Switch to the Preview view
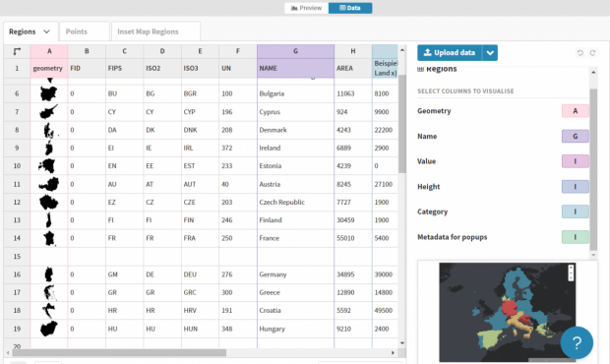The image size is (610, 364). click(x=307, y=8)
